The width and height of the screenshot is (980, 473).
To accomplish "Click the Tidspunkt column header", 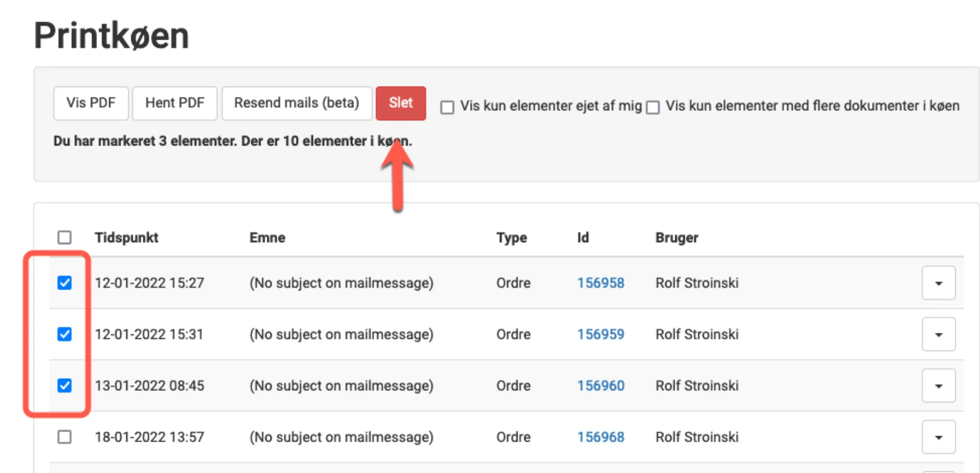I will (126, 238).
